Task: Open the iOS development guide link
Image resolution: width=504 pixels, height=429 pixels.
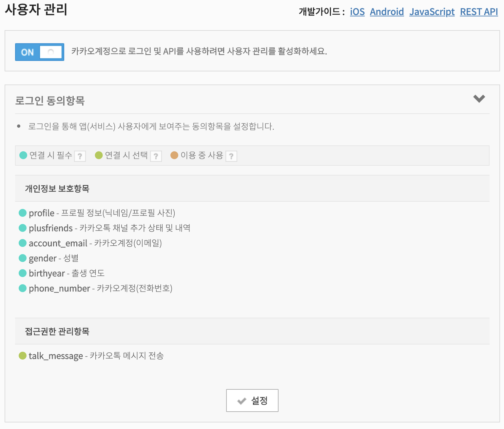Action: (x=357, y=12)
